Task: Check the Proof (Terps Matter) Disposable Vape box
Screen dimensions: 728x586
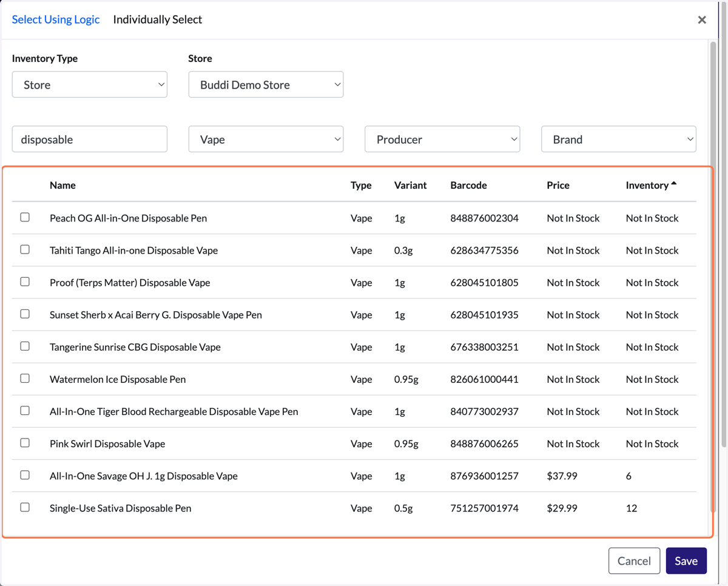Action: (x=25, y=281)
